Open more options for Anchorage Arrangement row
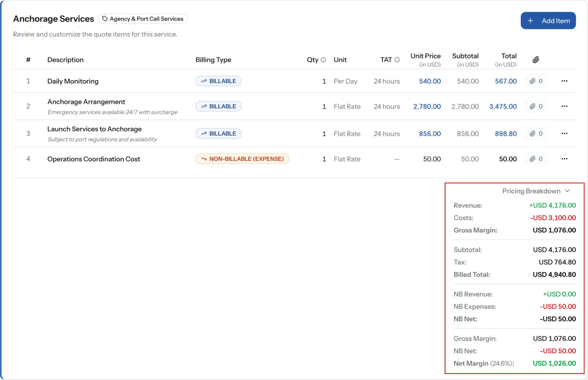This screenshot has width=588, height=380. 564,106
